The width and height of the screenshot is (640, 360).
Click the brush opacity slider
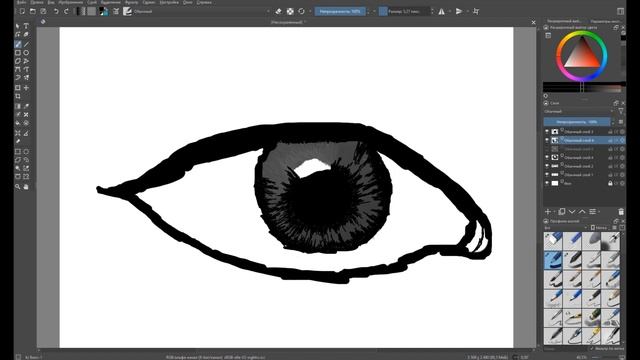click(x=340, y=11)
